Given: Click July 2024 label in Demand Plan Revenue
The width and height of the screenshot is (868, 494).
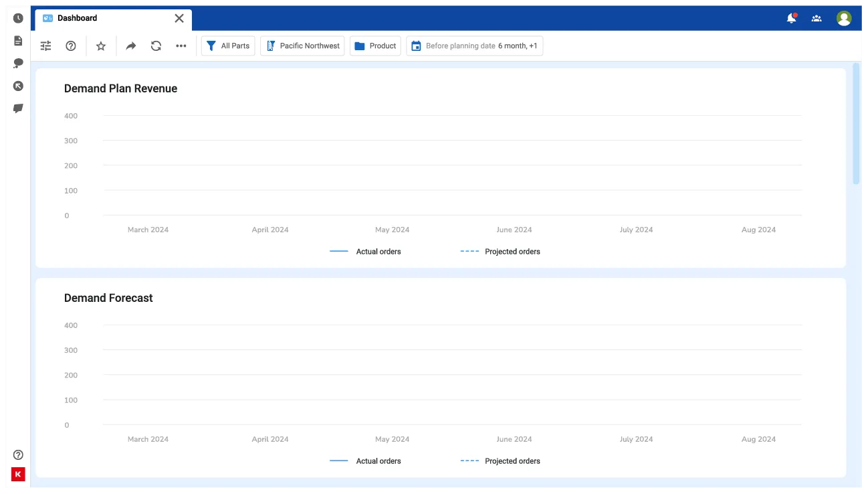Looking at the screenshot, I should click(636, 230).
